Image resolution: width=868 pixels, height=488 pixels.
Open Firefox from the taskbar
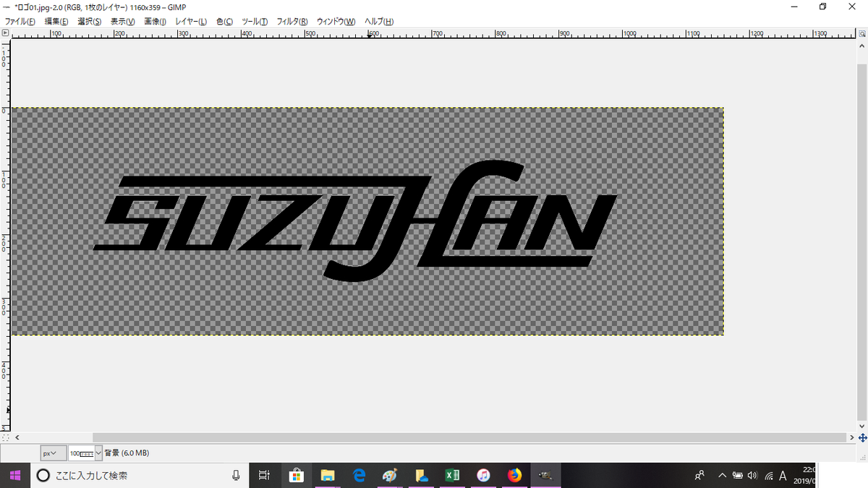[514, 475]
